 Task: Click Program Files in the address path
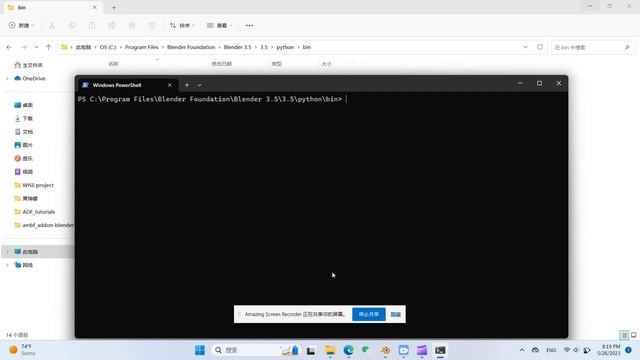tap(142, 47)
